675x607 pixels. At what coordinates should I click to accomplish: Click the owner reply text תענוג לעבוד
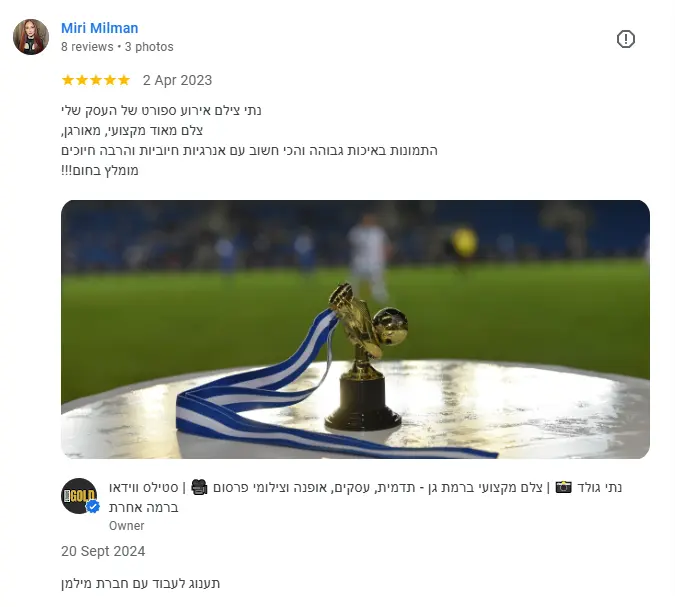140,583
